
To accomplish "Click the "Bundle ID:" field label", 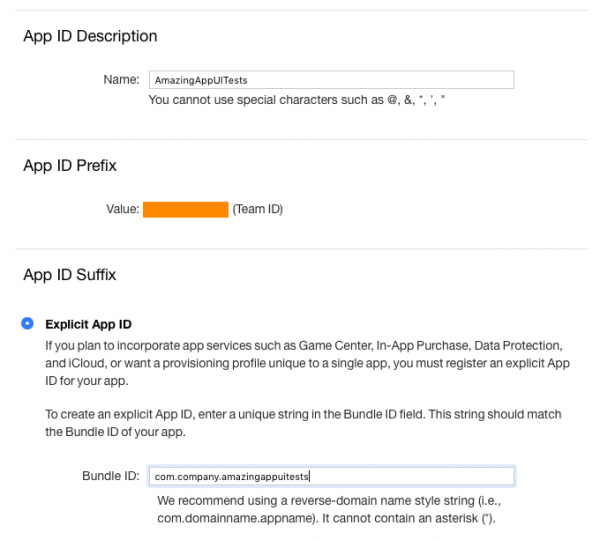I will [111, 476].
